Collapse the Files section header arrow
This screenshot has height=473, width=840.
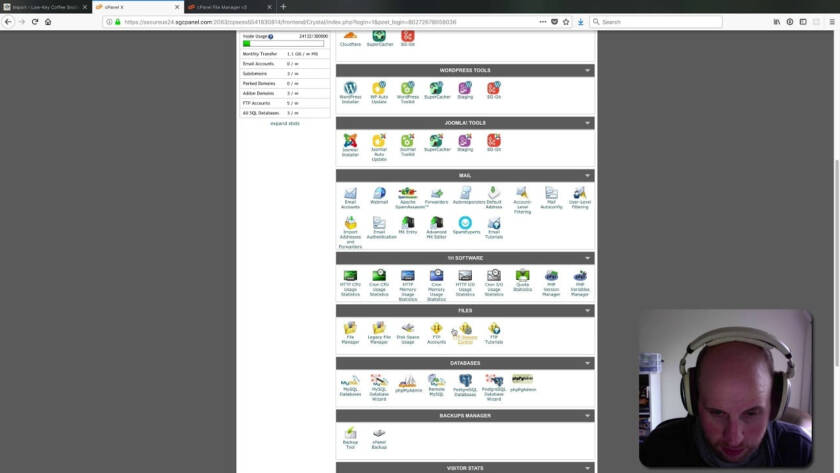click(588, 311)
